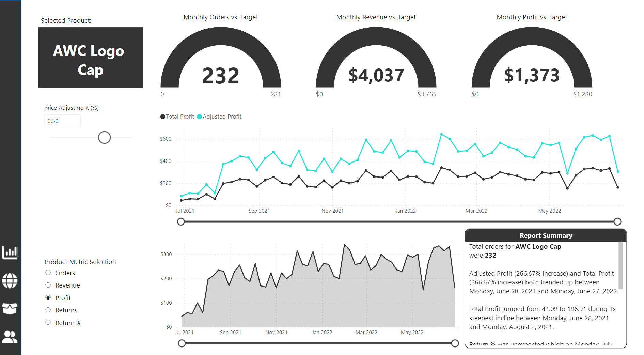Viewport: 644px width, 355px height.
Task: Click the Report Summary header
Action: pyautogui.click(x=546, y=235)
